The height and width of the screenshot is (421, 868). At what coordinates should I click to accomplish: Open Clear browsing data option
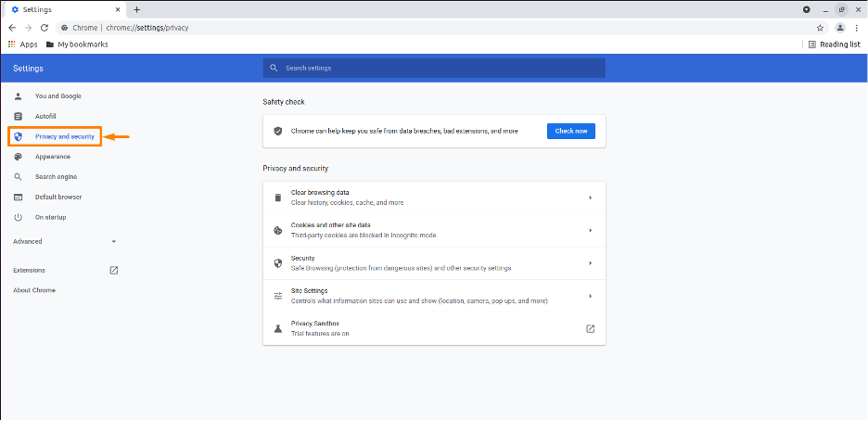434,198
